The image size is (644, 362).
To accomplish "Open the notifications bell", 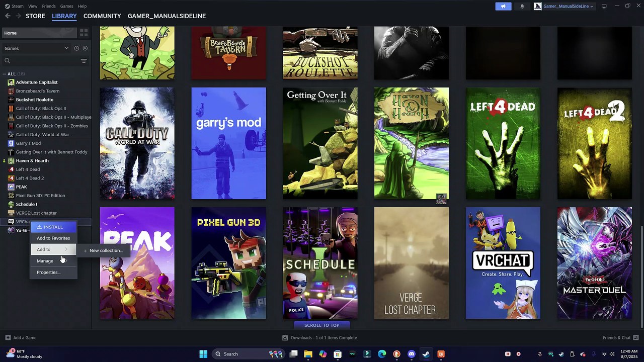I will (522, 6).
